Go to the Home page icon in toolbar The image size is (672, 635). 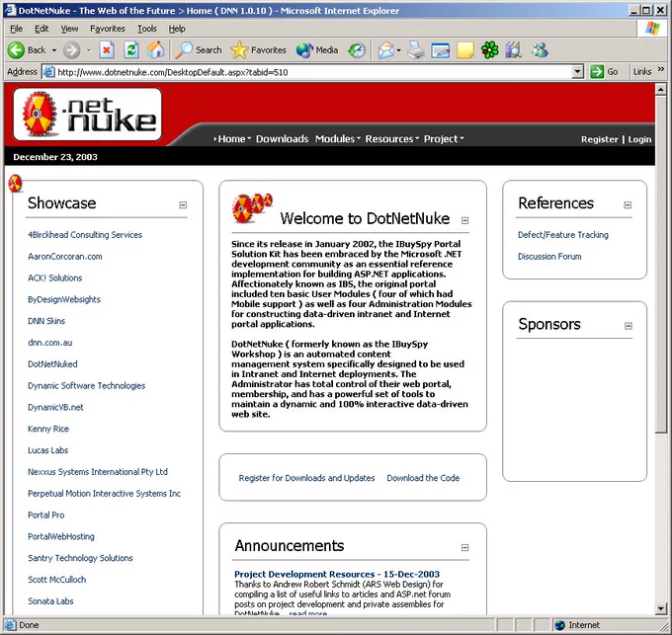point(155,50)
